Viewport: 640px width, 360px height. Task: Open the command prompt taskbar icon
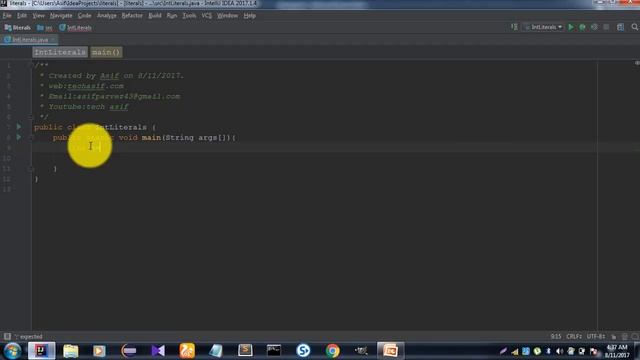click(x=274, y=351)
